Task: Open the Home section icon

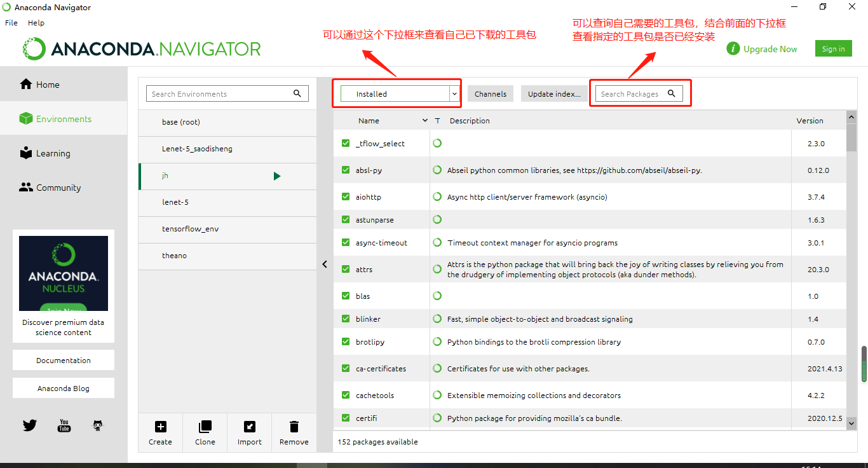Action: pyautogui.click(x=26, y=84)
